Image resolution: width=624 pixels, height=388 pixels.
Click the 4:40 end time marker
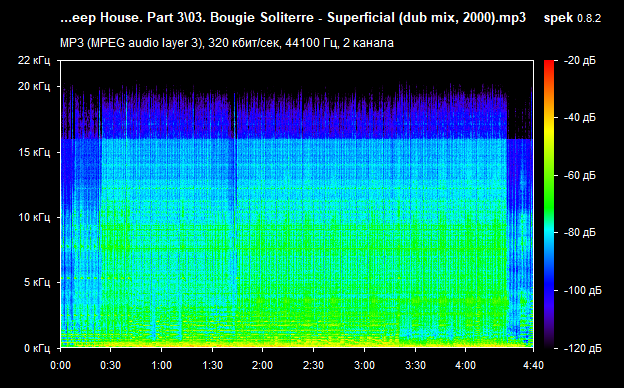533,365
